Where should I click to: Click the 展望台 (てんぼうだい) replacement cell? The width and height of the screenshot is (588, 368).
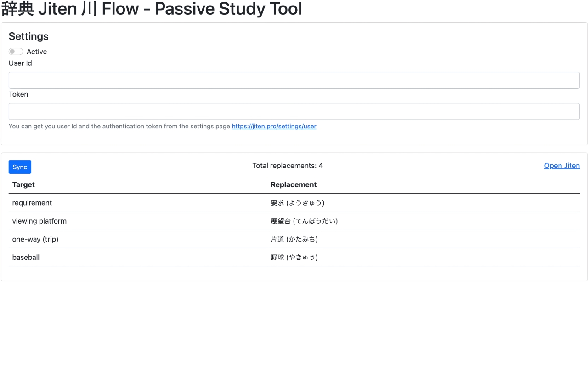pyautogui.click(x=305, y=221)
